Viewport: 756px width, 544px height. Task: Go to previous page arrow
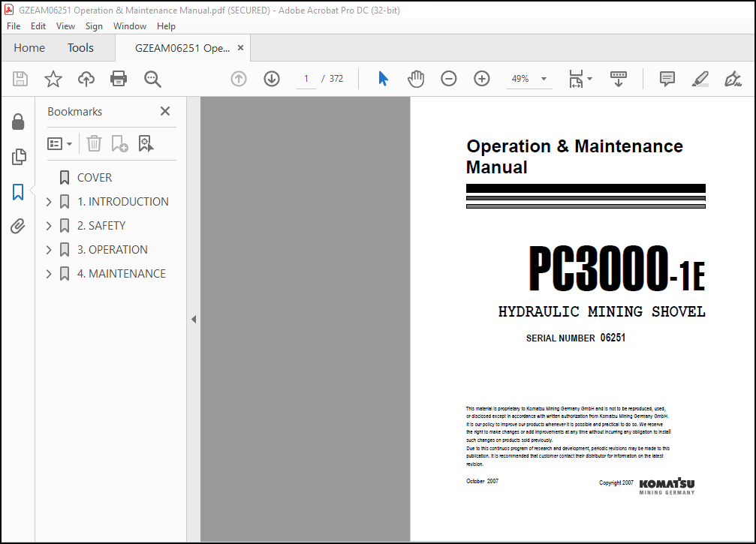click(x=239, y=79)
